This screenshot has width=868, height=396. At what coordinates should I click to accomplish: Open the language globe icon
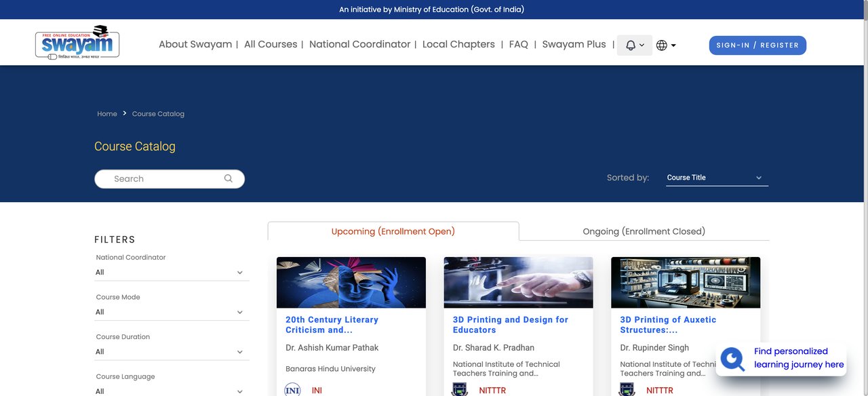(x=660, y=45)
